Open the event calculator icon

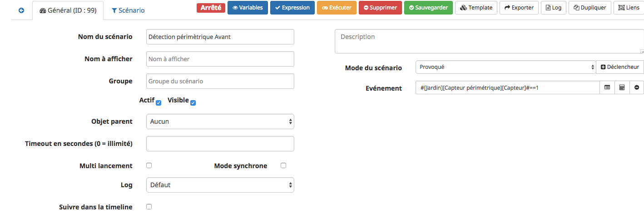point(622,87)
